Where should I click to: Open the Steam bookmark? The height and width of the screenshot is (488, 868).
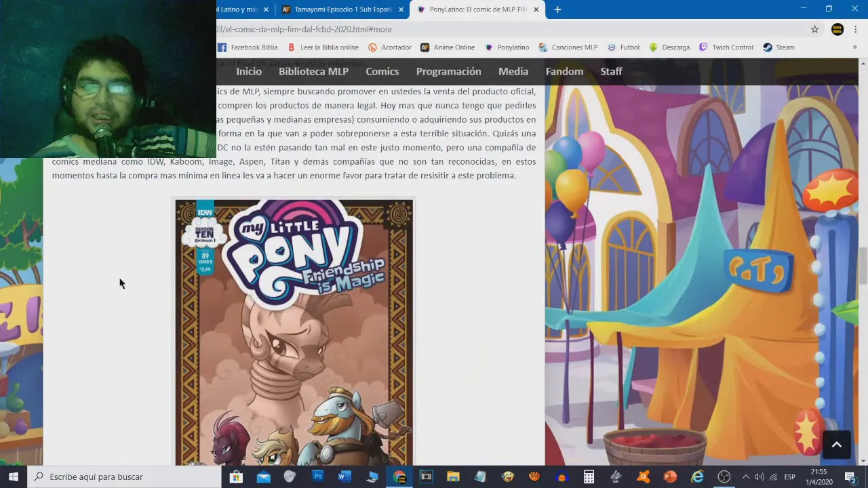click(778, 47)
